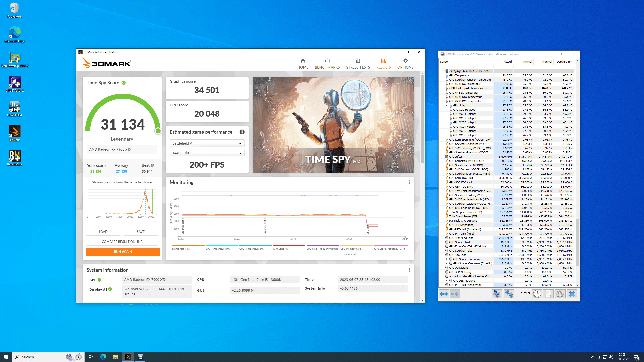The width and height of the screenshot is (644, 362).
Task: Collapse the GPU Hotspots tree group
Action: tap(446, 105)
